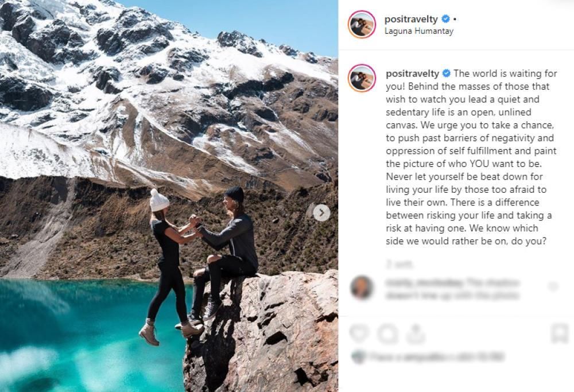Open comments via the speech bubble icon
The image size is (574, 392).
tap(387, 333)
